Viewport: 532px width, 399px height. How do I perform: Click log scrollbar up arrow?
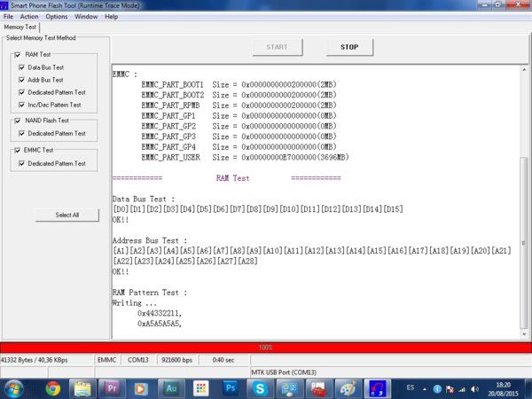(x=524, y=70)
